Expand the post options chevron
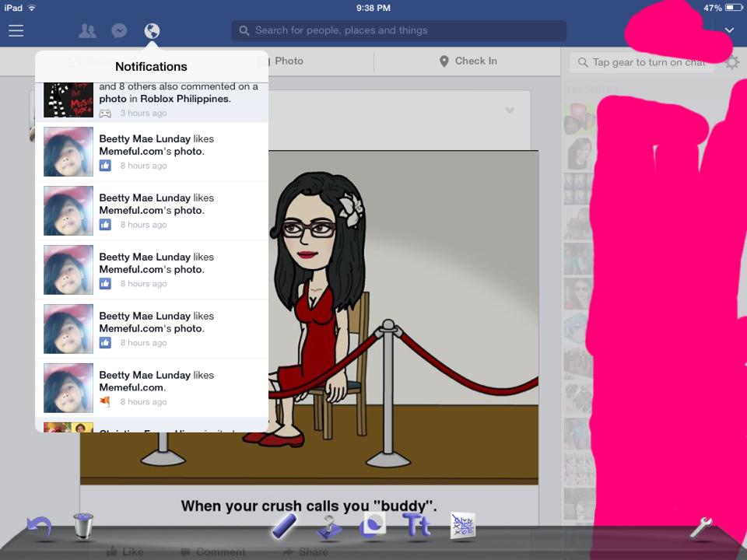This screenshot has width=747, height=560. (x=510, y=110)
